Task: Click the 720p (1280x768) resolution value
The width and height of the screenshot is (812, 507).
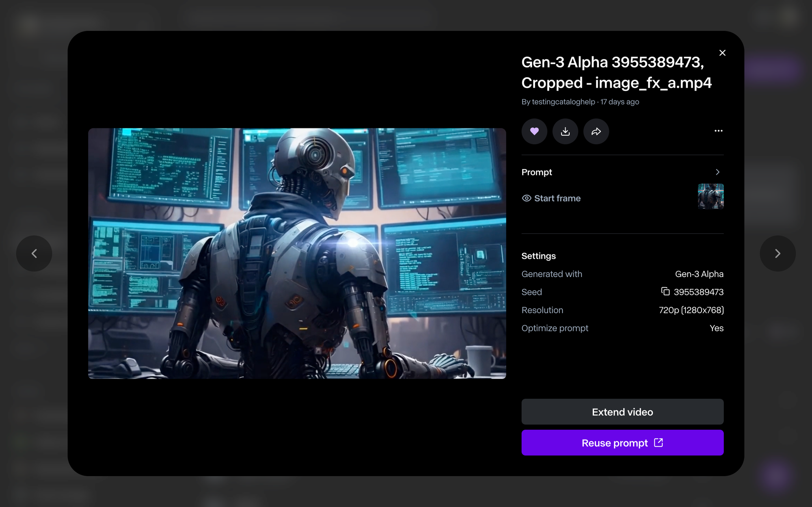Action: coord(691,310)
